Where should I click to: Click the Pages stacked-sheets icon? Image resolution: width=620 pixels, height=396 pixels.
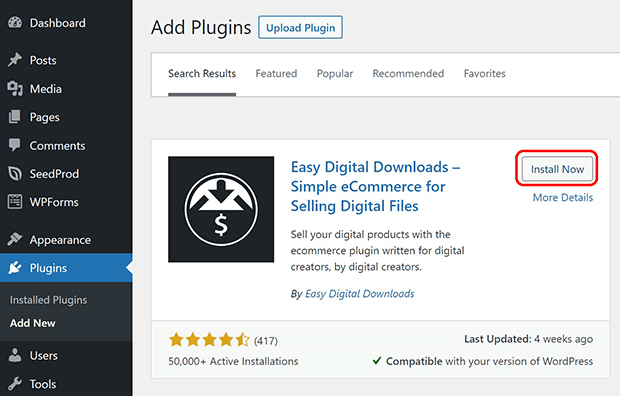point(15,117)
